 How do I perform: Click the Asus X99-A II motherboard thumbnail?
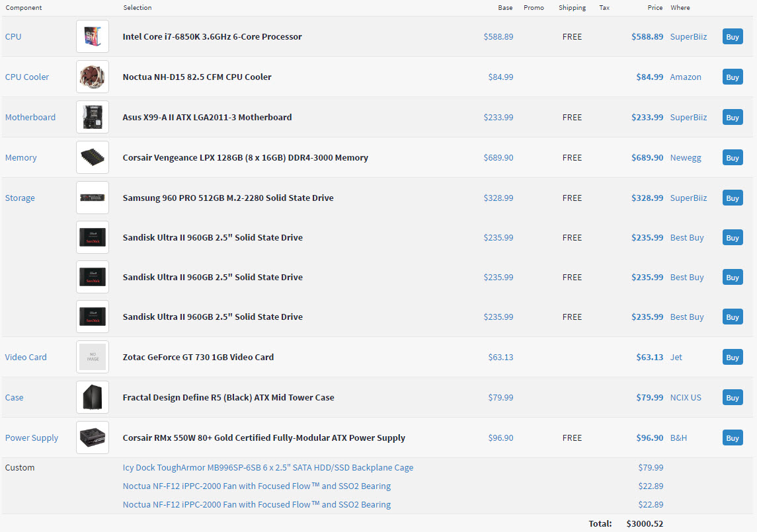93,118
